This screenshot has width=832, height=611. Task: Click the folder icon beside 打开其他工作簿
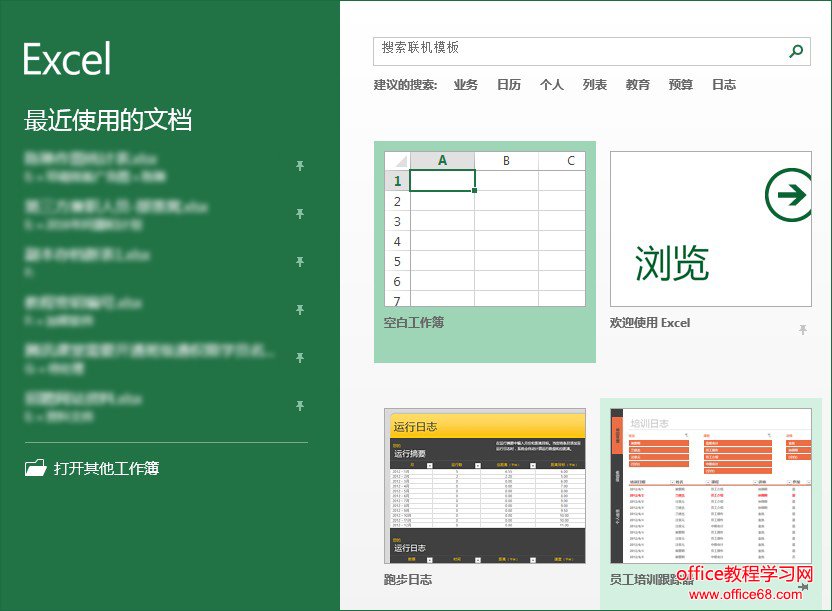(36, 468)
